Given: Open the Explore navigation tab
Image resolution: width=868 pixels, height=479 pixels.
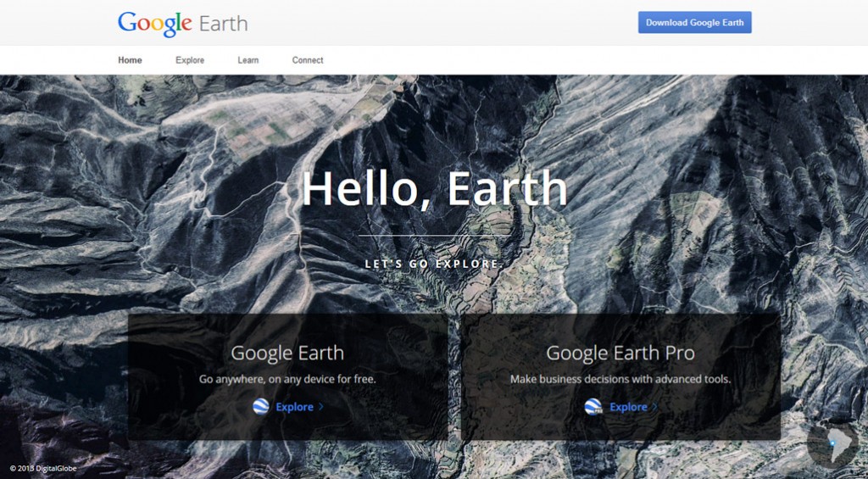Looking at the screenshot, I should tap(190, 60).
